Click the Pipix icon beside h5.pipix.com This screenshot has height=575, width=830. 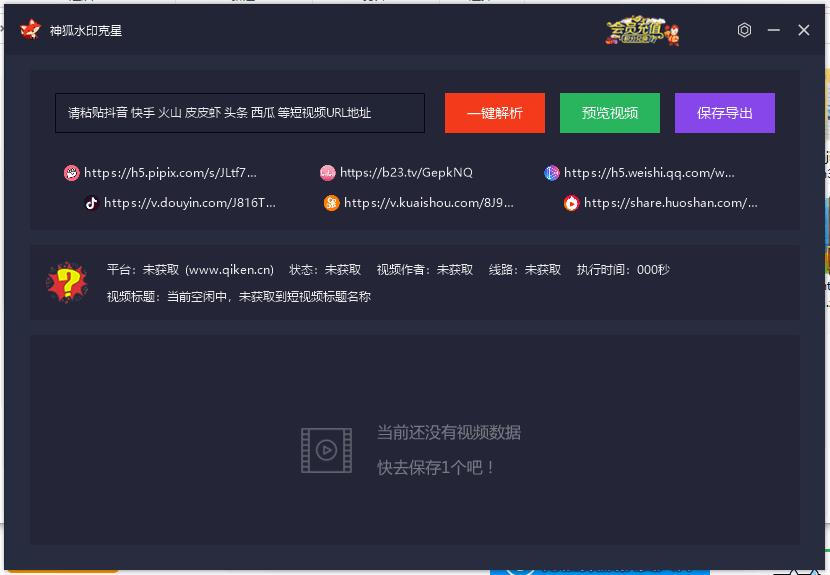point(71,173)
